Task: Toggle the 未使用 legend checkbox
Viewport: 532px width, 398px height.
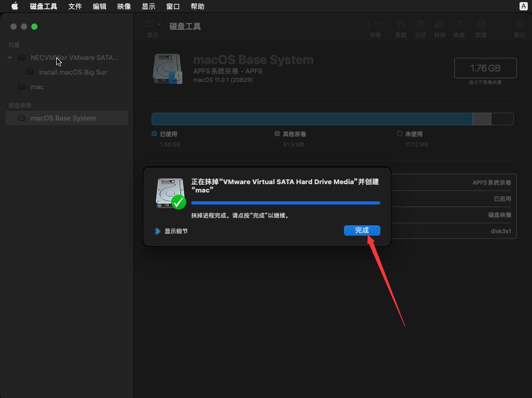Action: coord(399,134)
